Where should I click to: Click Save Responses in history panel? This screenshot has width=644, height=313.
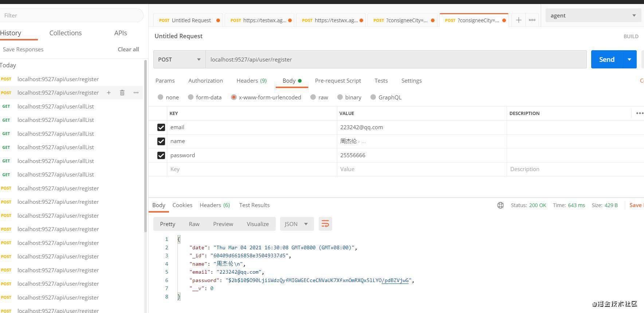(x=23, y=49)
